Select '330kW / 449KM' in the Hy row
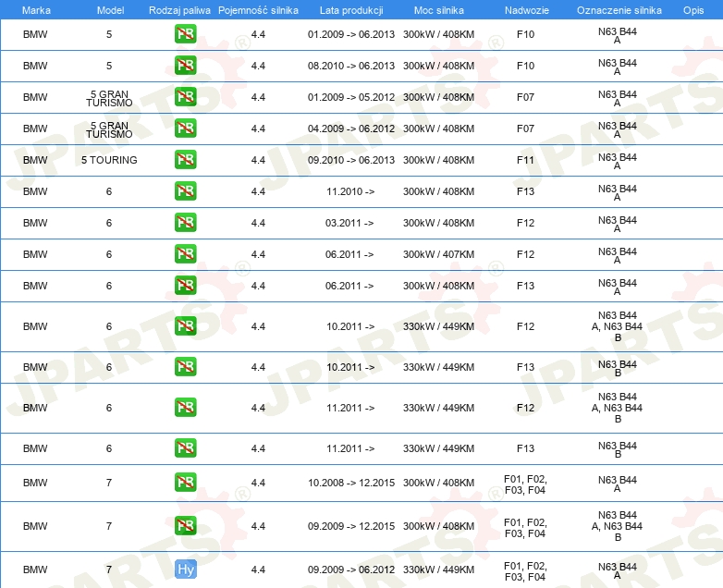 pyautogui.click(x=438, y=570)
